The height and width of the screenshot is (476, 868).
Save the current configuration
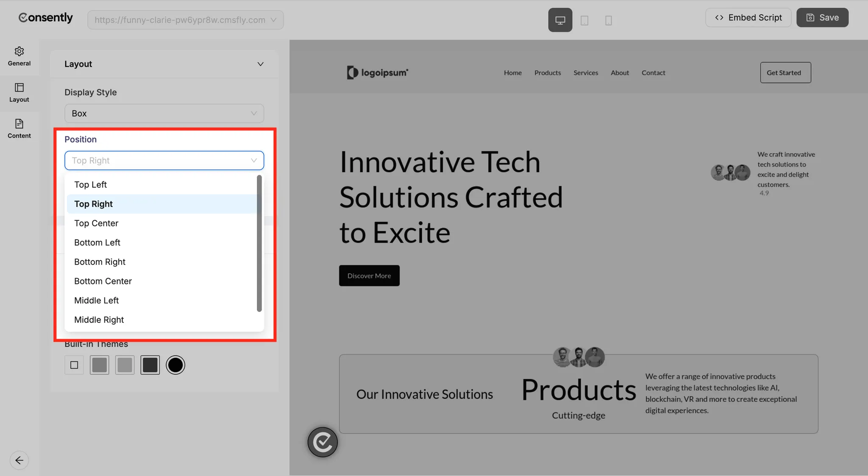(821, 17)
